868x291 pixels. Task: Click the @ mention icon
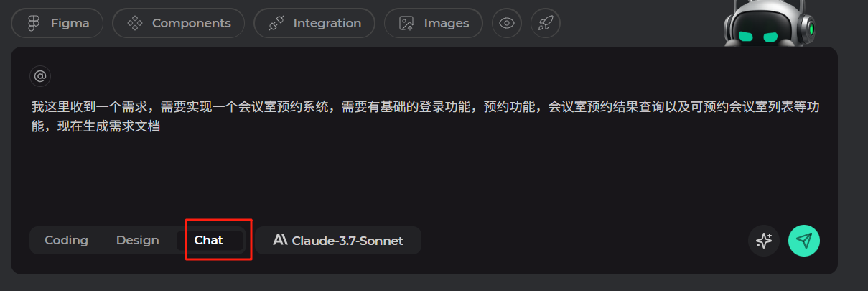(x=40, y=75)
